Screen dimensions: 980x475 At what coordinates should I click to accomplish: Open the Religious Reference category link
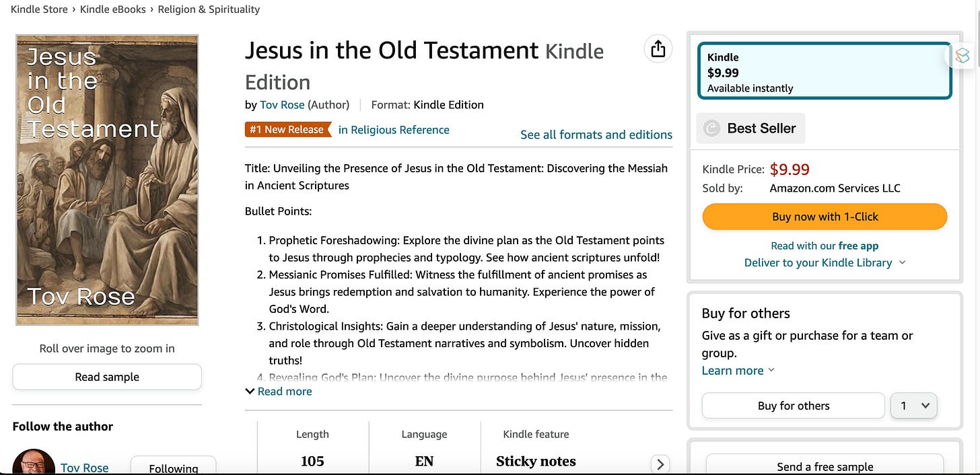pyautogui.click(x=394, y=130)
